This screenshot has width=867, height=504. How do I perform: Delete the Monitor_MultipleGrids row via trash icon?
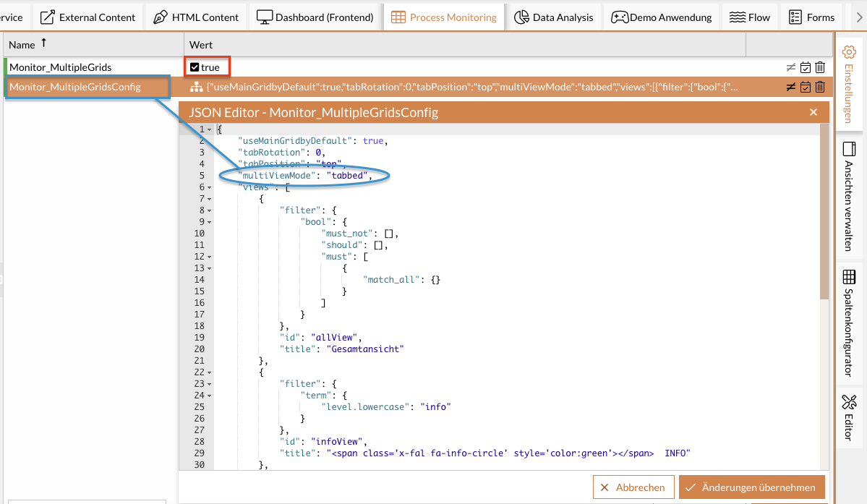pyautogui.click(x=820, y=67)
